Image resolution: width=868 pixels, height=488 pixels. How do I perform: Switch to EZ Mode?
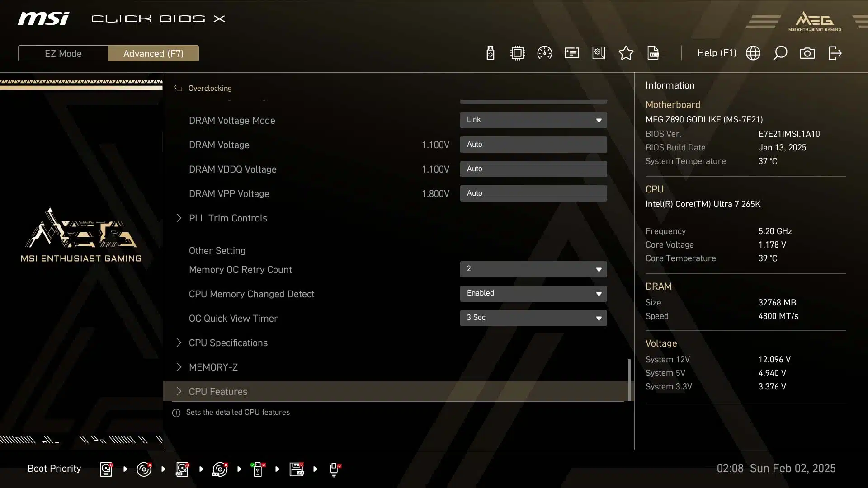click(x=63, y=53)
